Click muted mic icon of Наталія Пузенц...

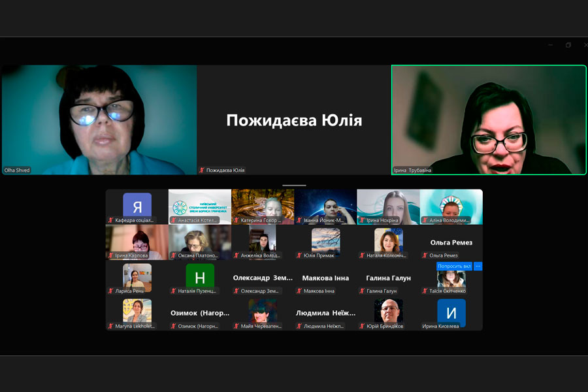point(174,291)
